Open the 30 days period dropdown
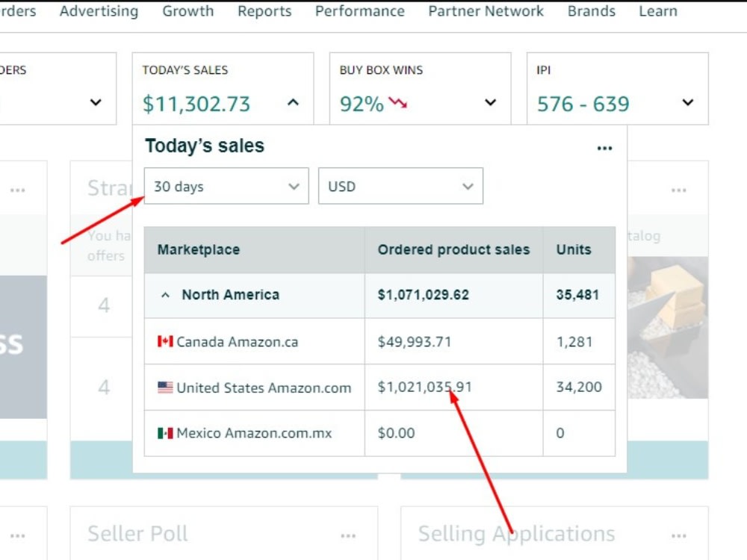Viewport: 747px width, 560px height. click(226, 186)
